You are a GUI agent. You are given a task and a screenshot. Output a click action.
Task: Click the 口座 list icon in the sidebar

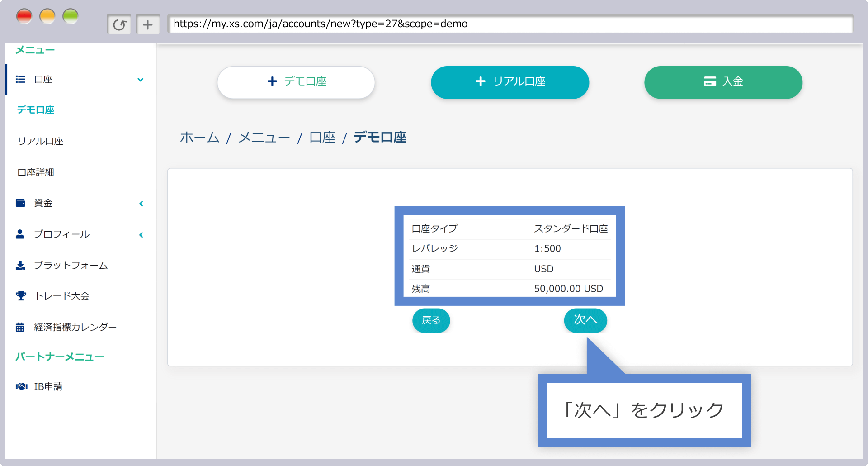click(x=20, y=80)
